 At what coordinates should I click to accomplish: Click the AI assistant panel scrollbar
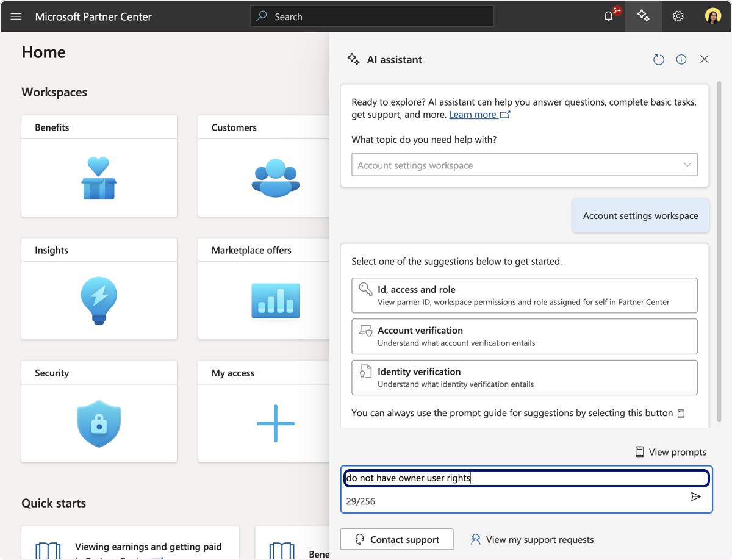point(719,250)
